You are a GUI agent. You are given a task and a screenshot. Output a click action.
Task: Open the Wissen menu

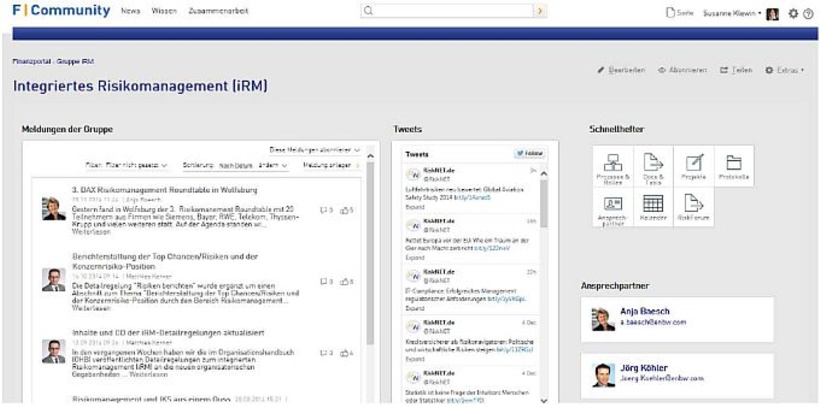point(164,11)
